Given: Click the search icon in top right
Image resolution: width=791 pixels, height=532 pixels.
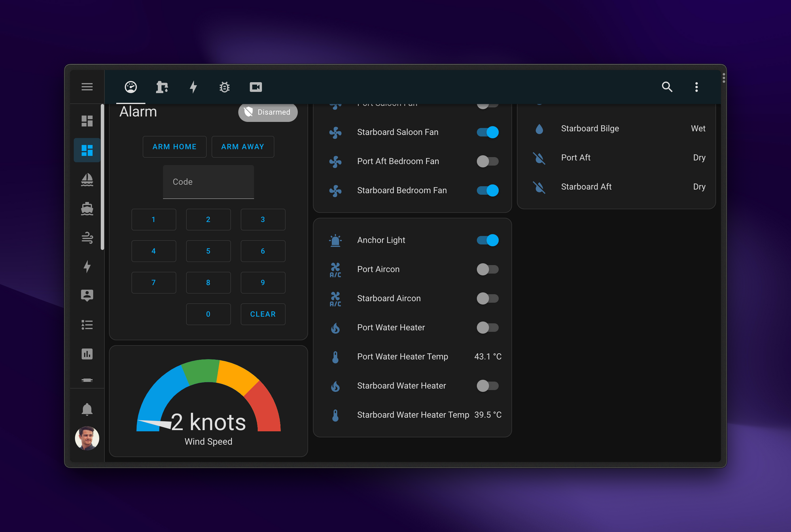Looking at the screenshot, I should pos(668,87).
